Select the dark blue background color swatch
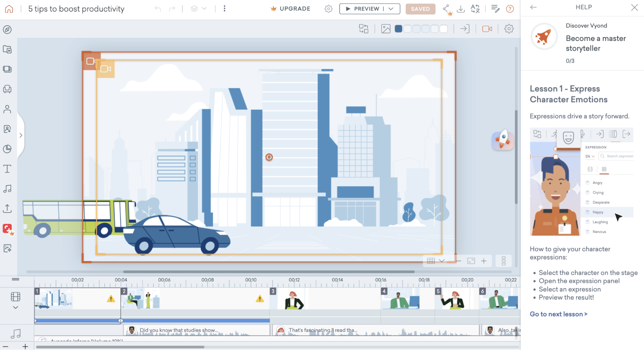Image resolution: width=644 pixels, height=350 pixels. pos(398,28)
